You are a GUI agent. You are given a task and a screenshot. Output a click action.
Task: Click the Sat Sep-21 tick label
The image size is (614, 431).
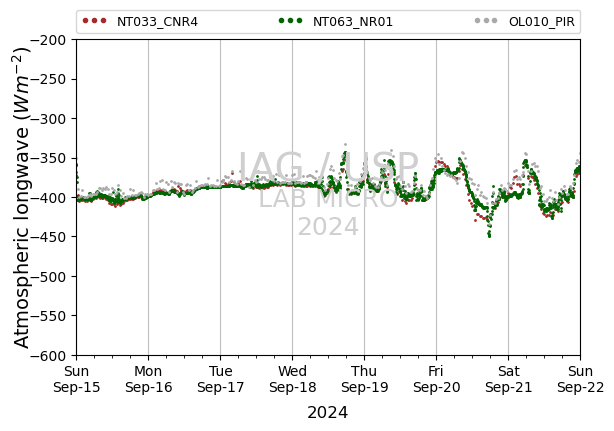tap(509, 379)
